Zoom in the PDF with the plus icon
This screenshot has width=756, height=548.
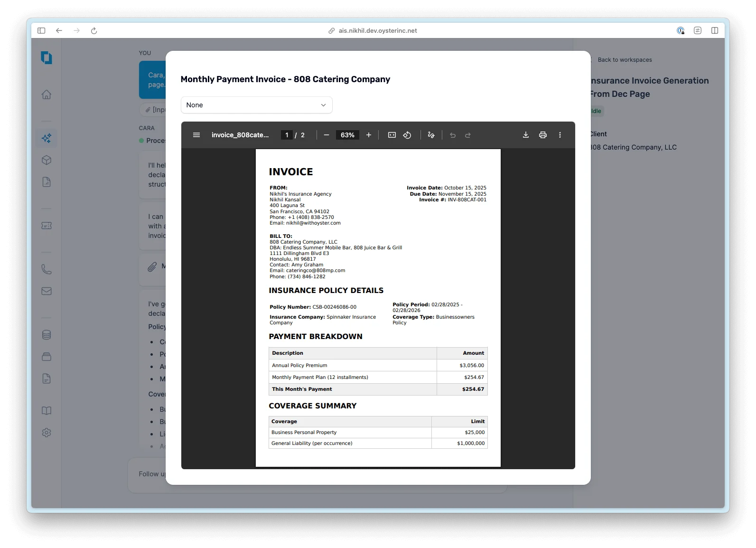(x=369, y=135)
